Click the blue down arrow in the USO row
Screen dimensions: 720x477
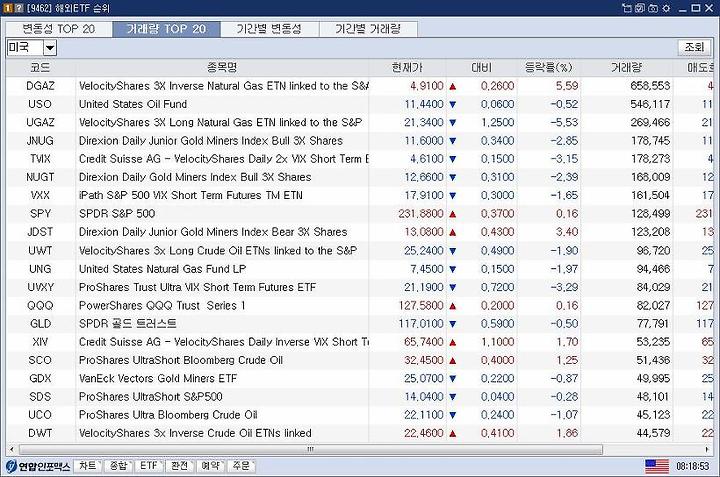tap(453, 105)
